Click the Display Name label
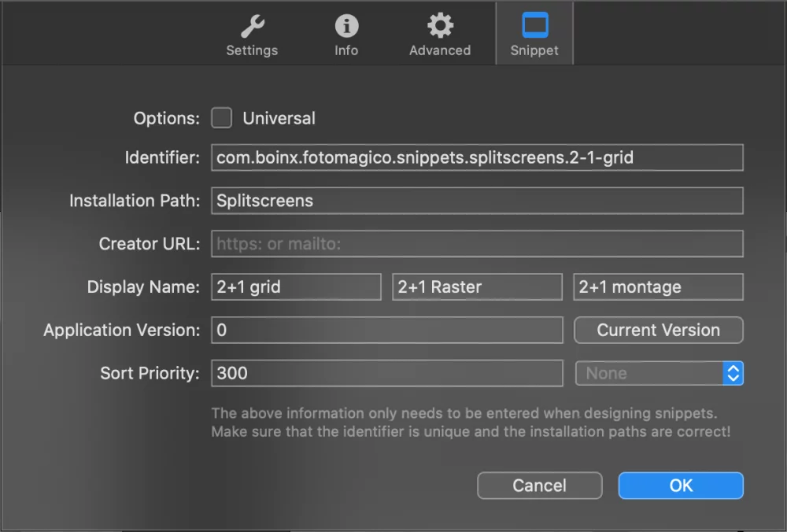This screenshot has width=787, height=532. tap(143, 287)
